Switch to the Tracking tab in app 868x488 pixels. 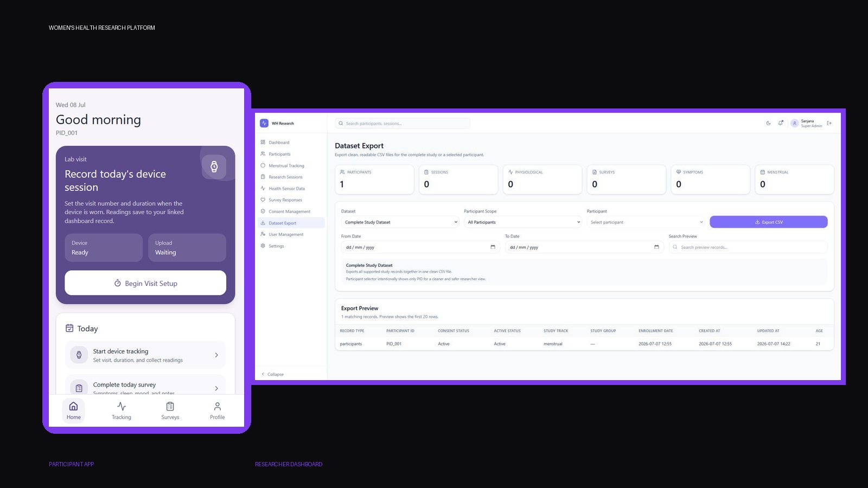pyautogui.click(x=122, y=410)
